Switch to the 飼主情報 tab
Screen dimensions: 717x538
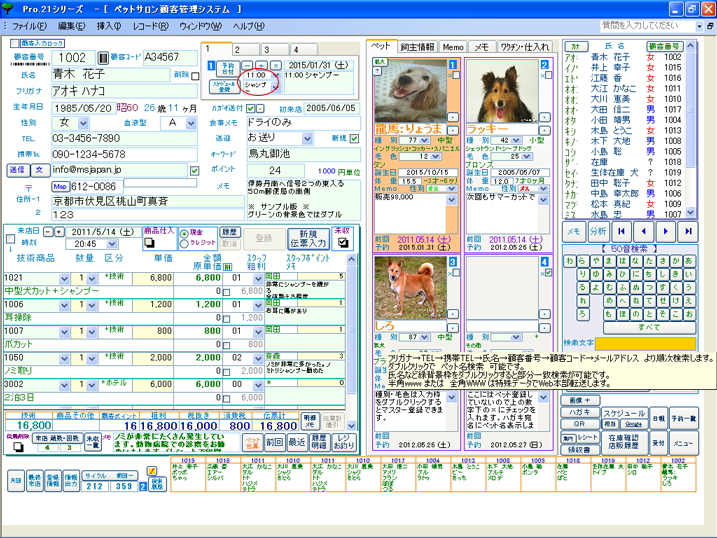pyautogui.click(x=417, y=47)
